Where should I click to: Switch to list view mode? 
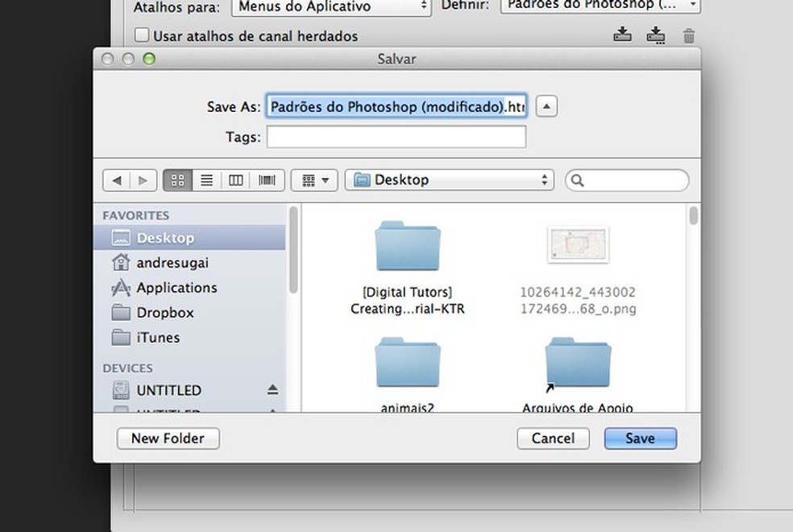coord(206,181)
